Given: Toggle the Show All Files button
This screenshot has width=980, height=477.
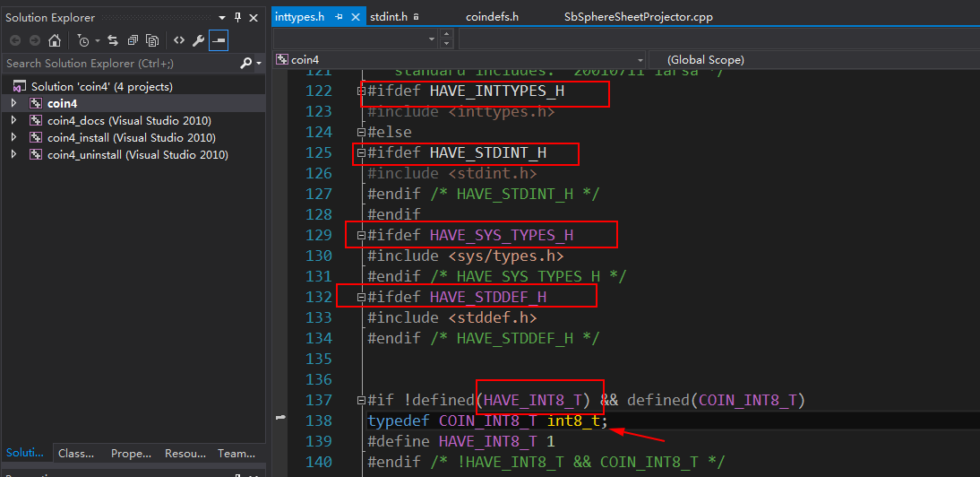Looking at the screenshot, I should click(x=152, y=40).
